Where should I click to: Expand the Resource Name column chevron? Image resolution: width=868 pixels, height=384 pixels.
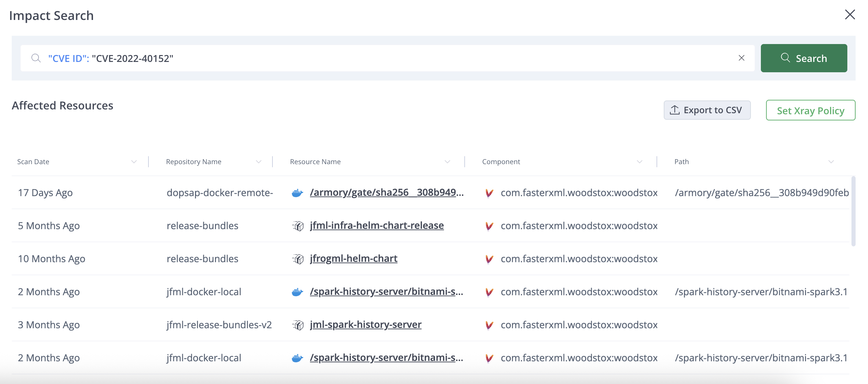(x=447, y=162)
